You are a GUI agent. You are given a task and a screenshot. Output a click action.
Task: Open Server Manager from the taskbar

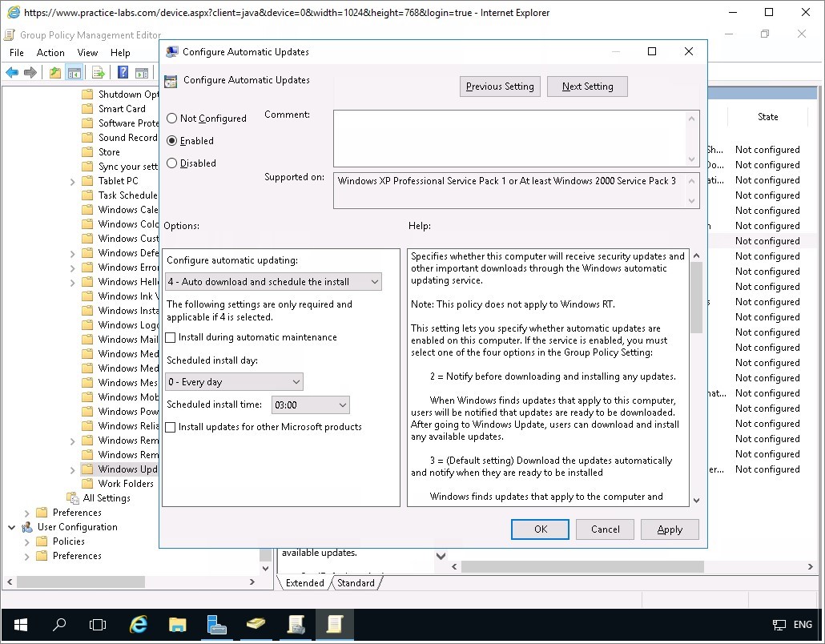click(216, 624)
